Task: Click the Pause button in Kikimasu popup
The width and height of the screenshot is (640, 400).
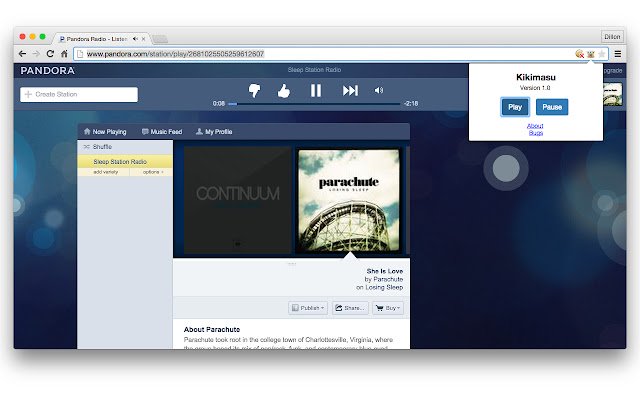Action: coord(552,107)
